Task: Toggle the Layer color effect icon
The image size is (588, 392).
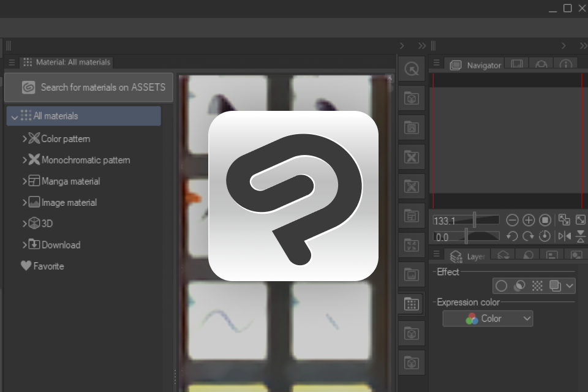Action: pos(555,286)
